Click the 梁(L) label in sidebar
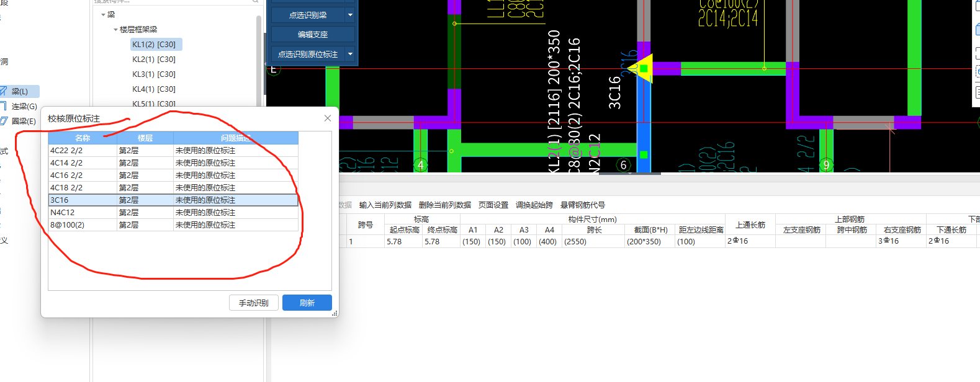Viewport: 980px width, 382px height. [20, 92]
